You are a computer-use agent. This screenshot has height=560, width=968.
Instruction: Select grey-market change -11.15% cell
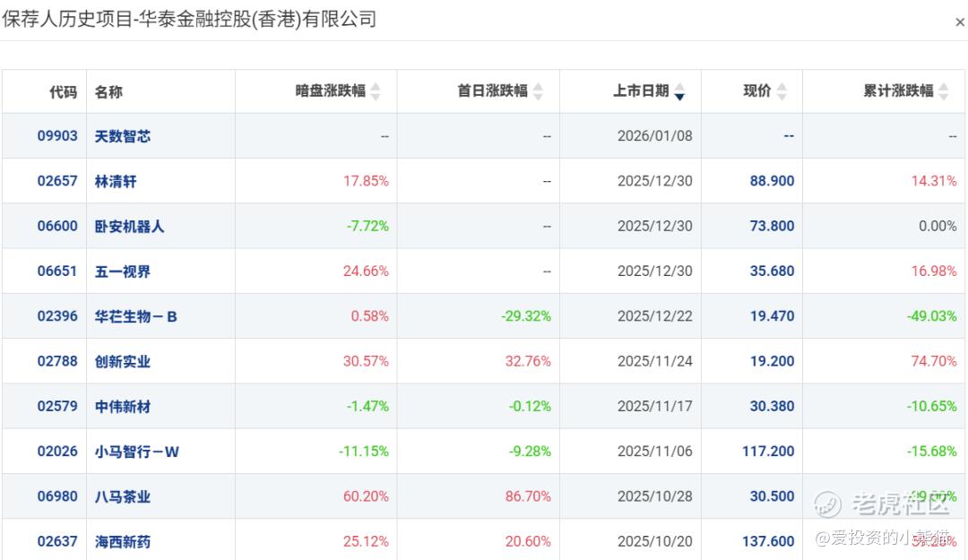click(364, 452)
